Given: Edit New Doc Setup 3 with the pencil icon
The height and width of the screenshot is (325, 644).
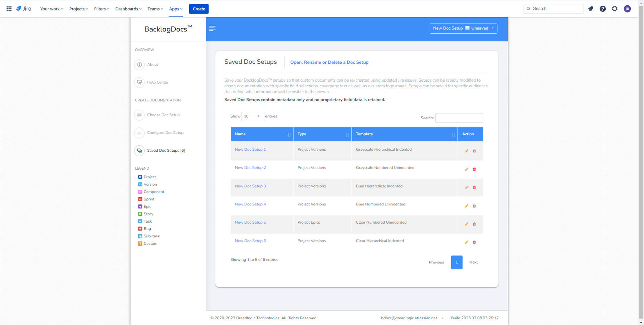Looking at the screenshot, I should tap(467, 188).
